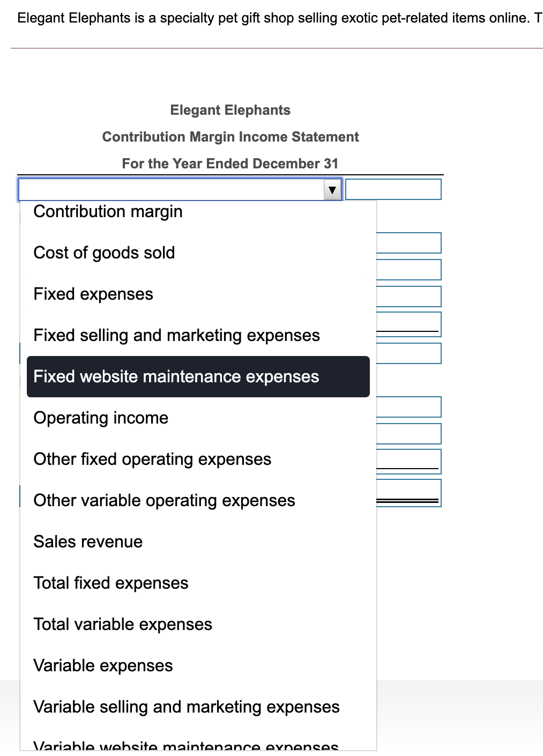Select "Other variable operating expenses"
The image size is (543, 756).
[164, 500]
